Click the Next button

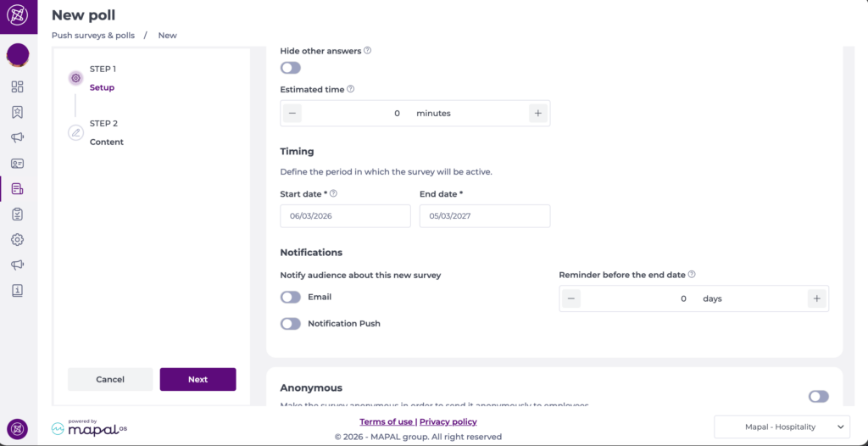(x=198, y=379)
